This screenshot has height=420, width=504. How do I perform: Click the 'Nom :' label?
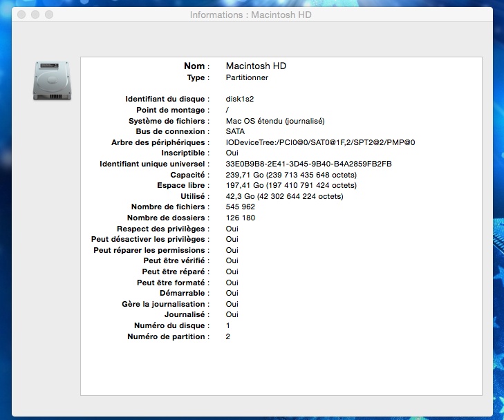coord(197,66)
